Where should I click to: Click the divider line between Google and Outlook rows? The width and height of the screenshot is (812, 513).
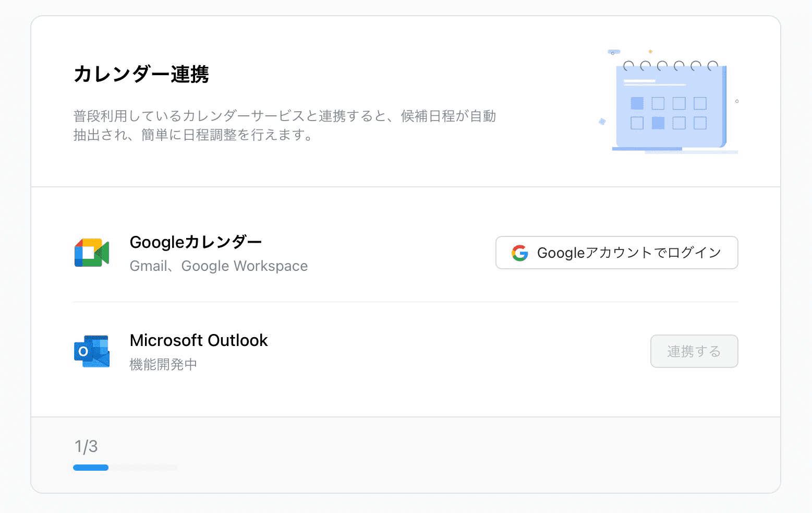point(405,302)
